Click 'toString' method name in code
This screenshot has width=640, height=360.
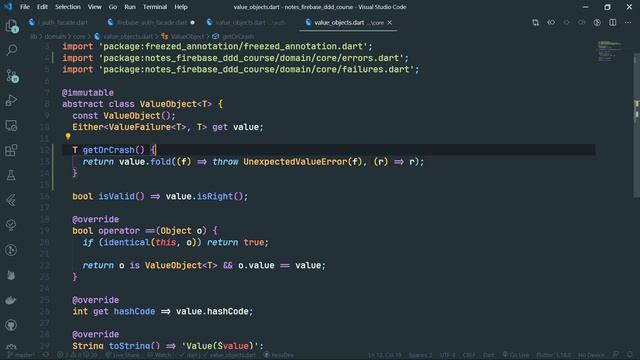(129, 346)
